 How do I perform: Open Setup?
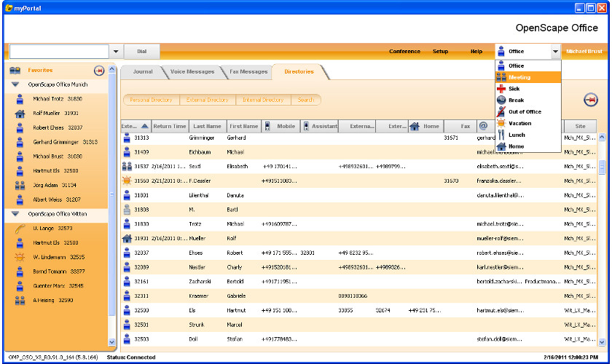[x=440, y=52]
